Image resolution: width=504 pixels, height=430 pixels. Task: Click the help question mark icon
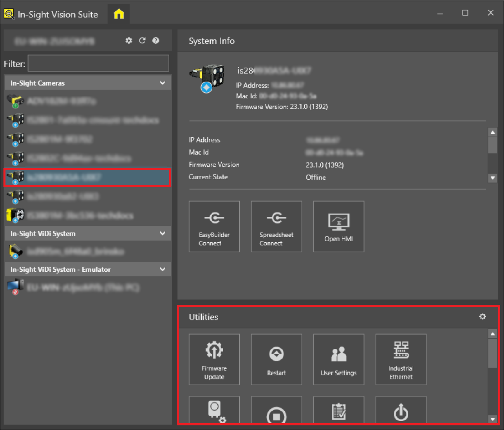(x=156, y=41)
